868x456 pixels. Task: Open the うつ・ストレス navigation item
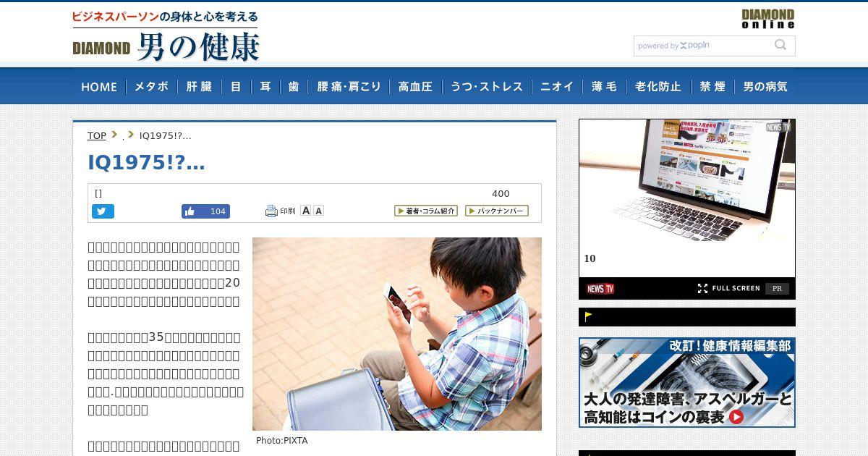point(487,87)
